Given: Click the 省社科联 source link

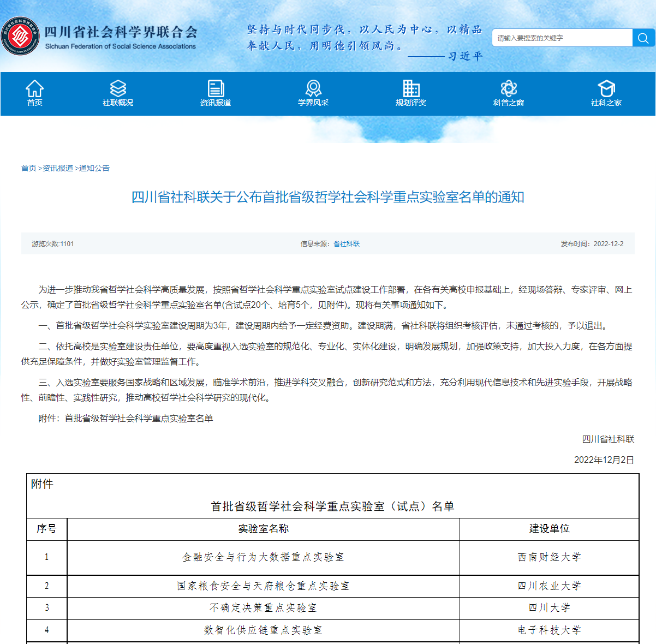Looking at the screenshot, I should coord(347,244).
